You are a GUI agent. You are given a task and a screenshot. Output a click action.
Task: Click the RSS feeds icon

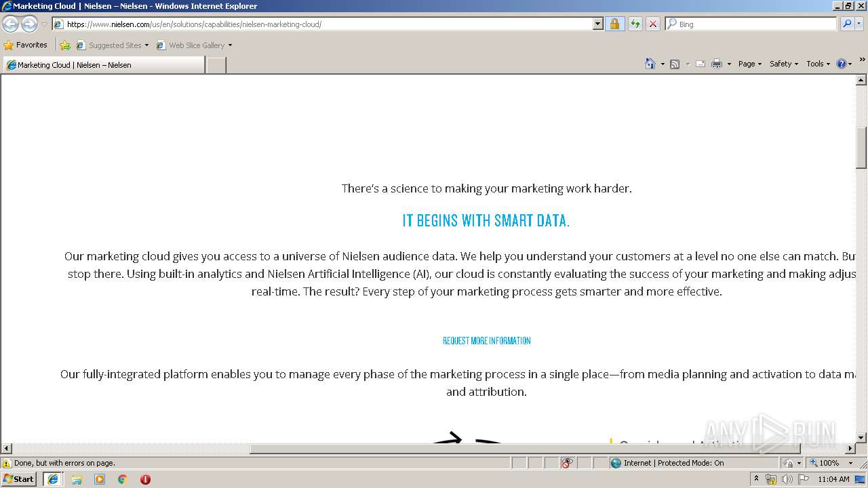coord(675,64)
